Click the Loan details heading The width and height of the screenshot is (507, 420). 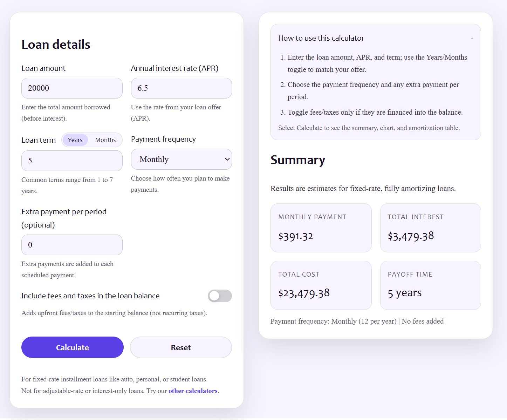coord(56,44)
